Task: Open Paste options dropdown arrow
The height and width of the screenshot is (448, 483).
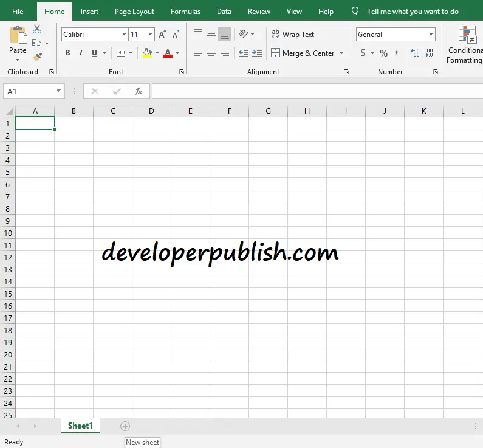Action: pos(18,60)
